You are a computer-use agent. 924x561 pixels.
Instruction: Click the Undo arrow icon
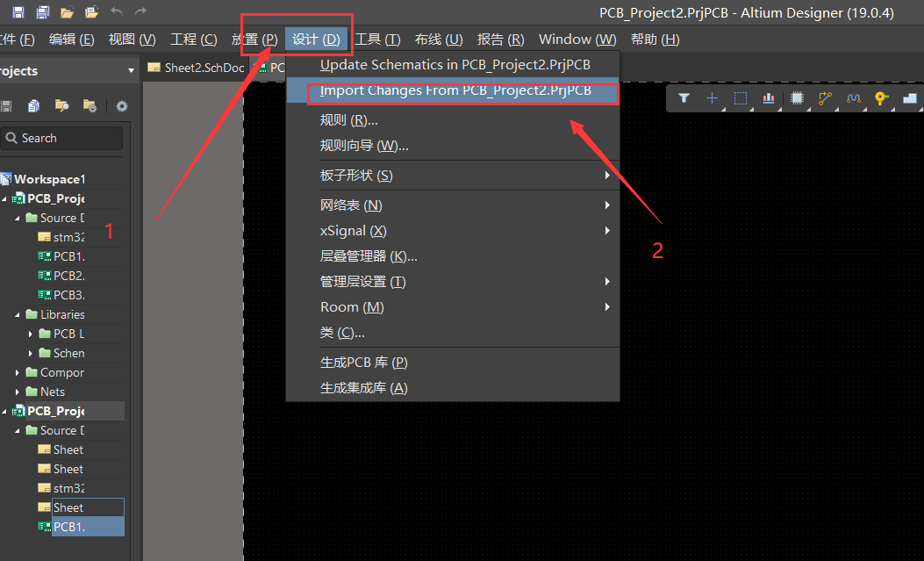[117, 11]
